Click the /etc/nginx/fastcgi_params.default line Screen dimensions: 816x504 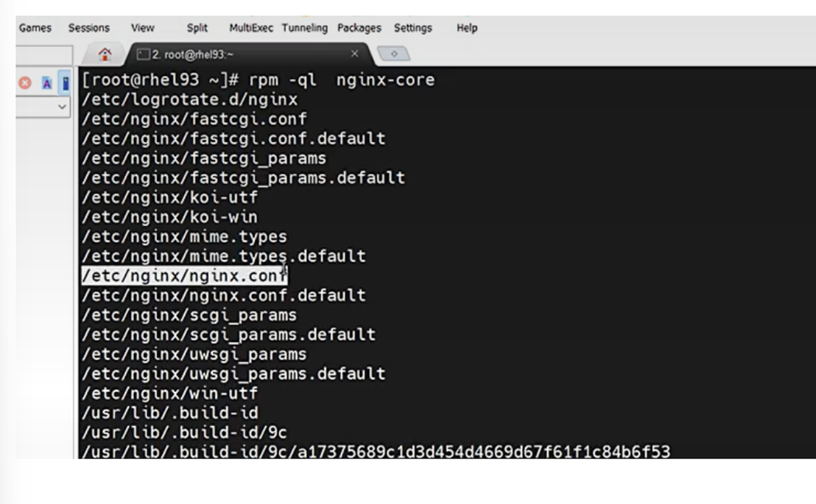tap(244, 178)
